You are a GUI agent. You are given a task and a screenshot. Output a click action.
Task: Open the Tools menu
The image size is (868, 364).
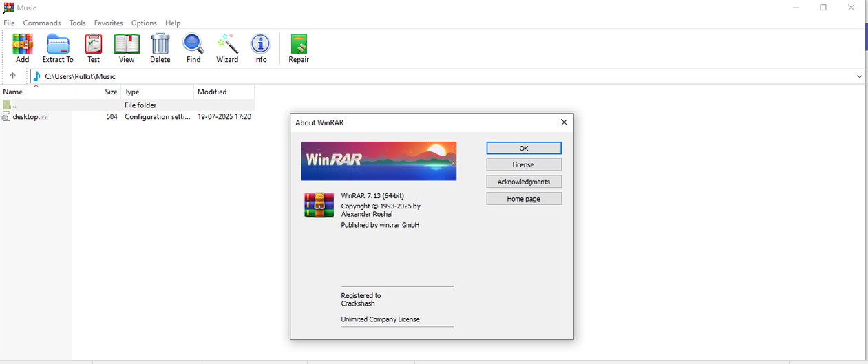[x=78, y=23]
